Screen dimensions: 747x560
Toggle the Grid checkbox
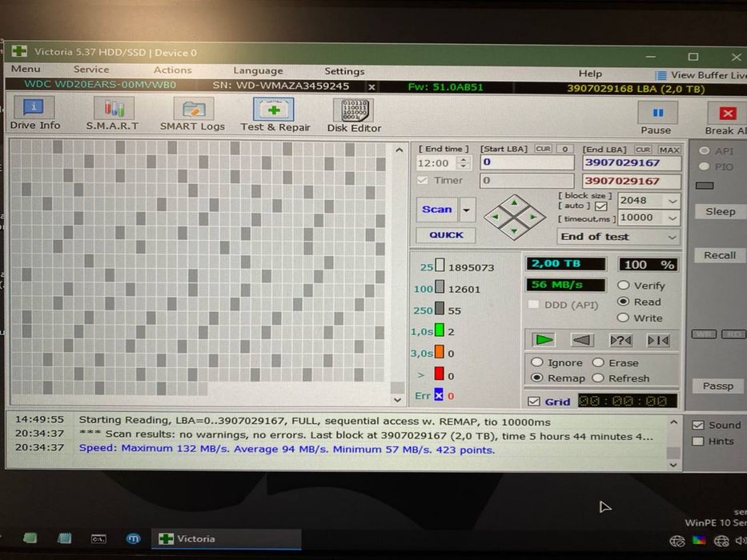point(534,402)
